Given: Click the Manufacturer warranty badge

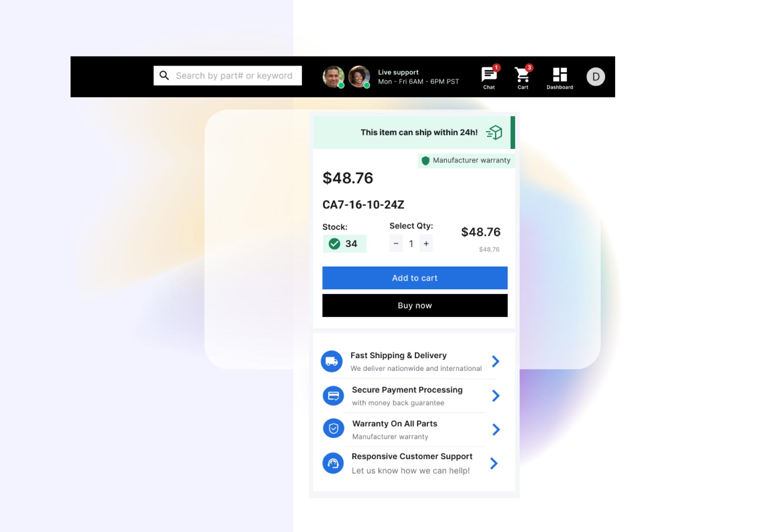Looking at the screenshot, I should pos(466,160).
